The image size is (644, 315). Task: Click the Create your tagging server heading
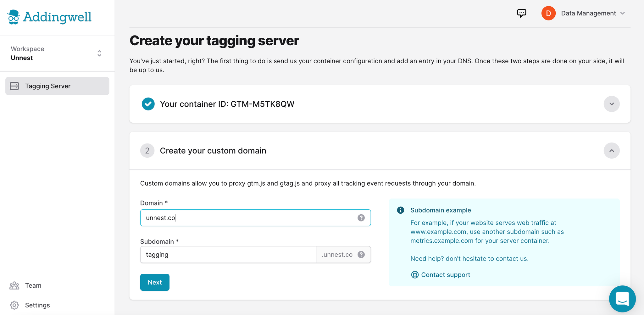(x=214, y=41)
